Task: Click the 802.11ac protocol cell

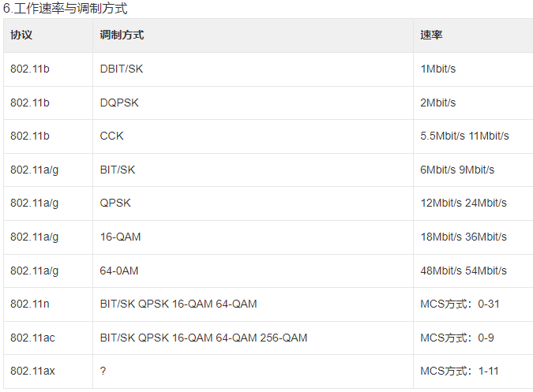Action: (32, 338)
